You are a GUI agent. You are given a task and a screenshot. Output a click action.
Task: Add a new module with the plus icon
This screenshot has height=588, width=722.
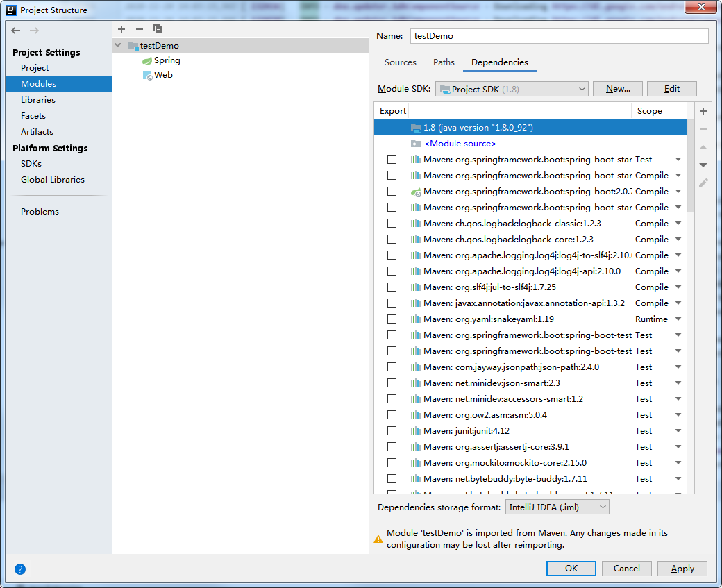pyautogui.click(x=121, y=29)
